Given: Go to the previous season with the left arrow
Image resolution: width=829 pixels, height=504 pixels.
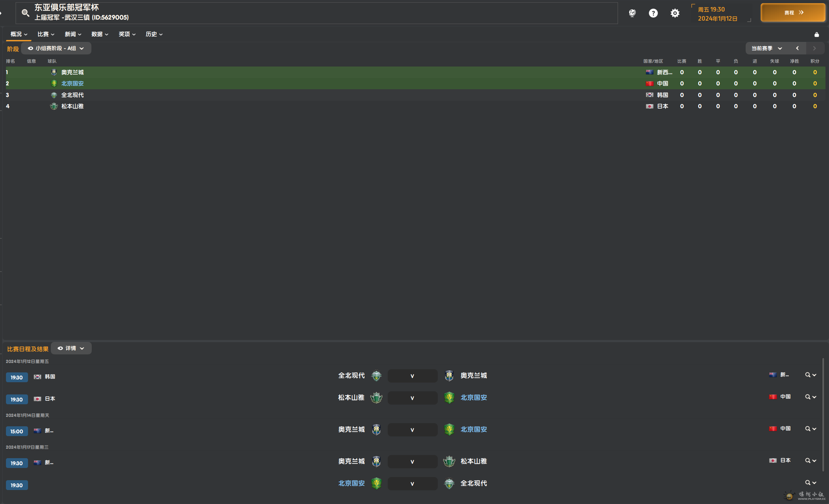Looking at the screenshot, I should [797, 48].
